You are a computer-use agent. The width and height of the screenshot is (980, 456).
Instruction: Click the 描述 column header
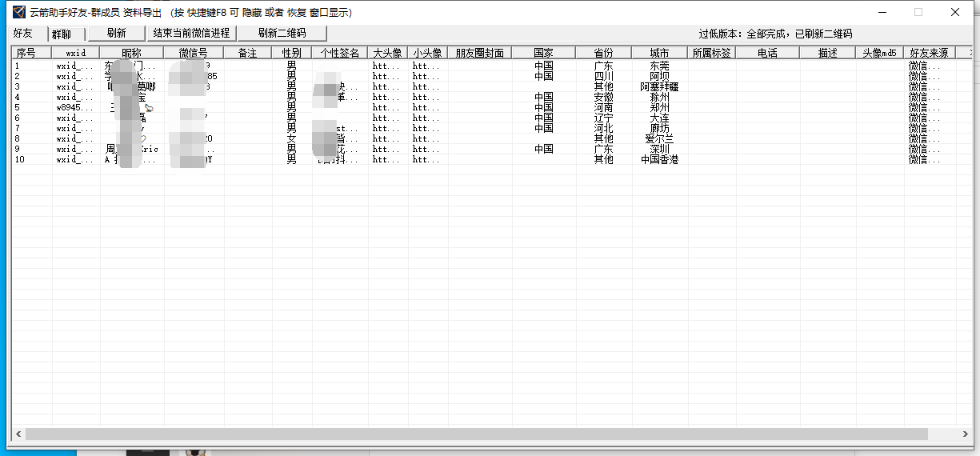(828, 53)
